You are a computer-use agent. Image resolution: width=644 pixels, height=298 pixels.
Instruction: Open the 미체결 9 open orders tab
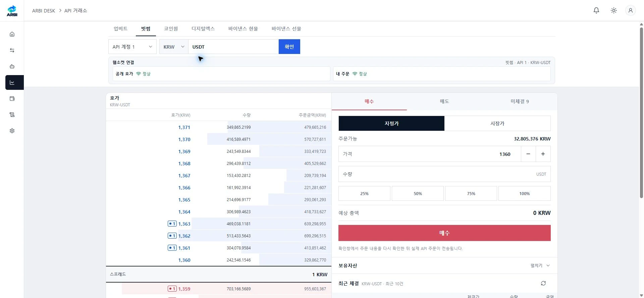coord(520,101)
